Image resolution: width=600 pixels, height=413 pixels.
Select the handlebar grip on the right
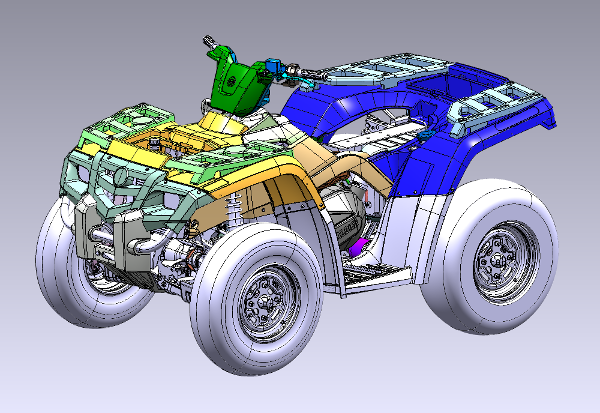click(312, 72)
